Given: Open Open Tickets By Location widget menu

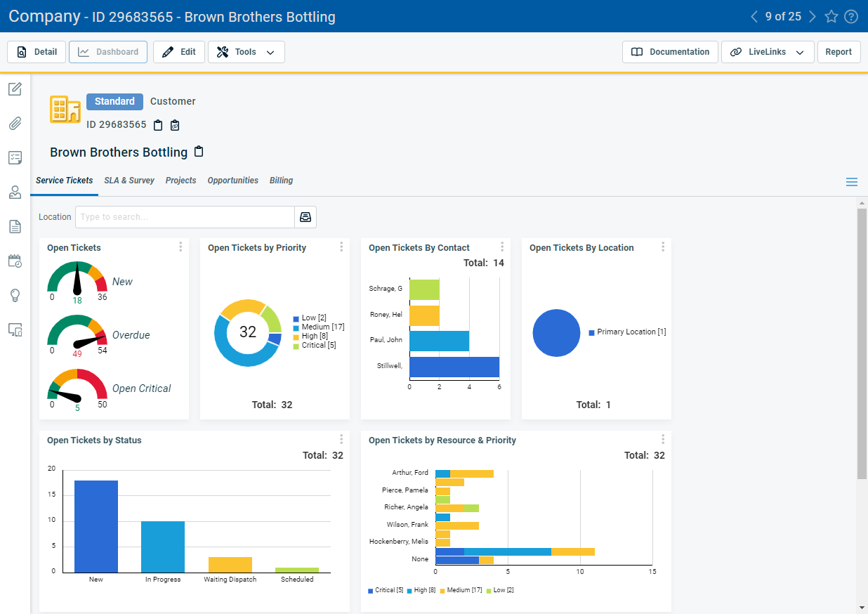Looking at the screenshot, I should 663,247.
